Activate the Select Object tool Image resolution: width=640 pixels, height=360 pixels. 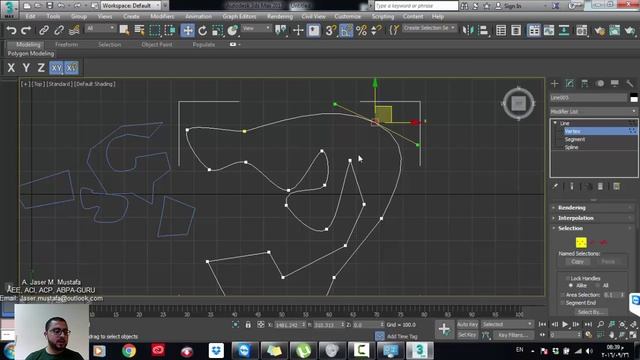pos(124,30)
